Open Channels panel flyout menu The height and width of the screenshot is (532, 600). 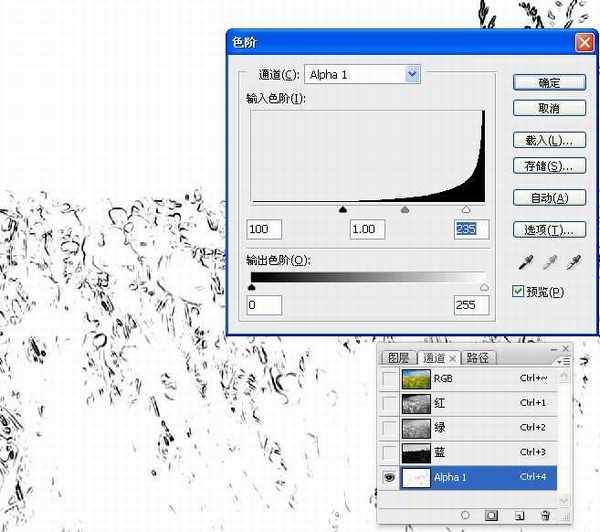click(563, 361)
